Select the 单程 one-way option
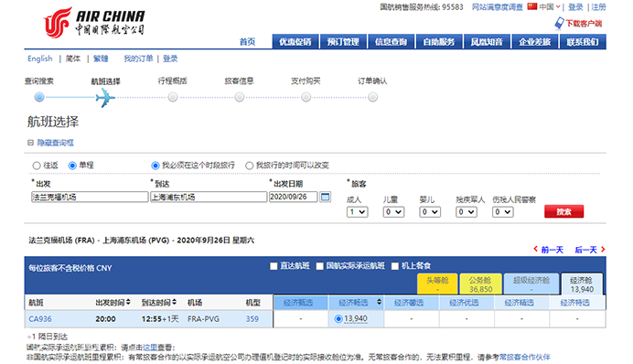 click(x=72, y=166)
